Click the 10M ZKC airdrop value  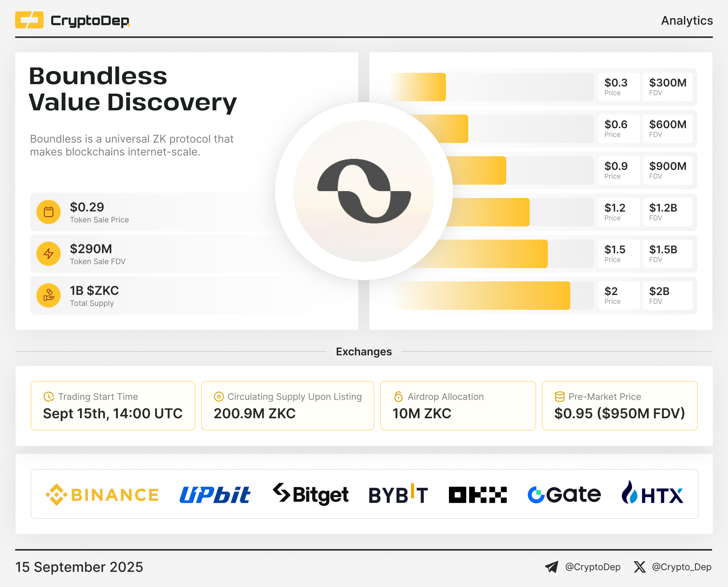tap(422, 413)
